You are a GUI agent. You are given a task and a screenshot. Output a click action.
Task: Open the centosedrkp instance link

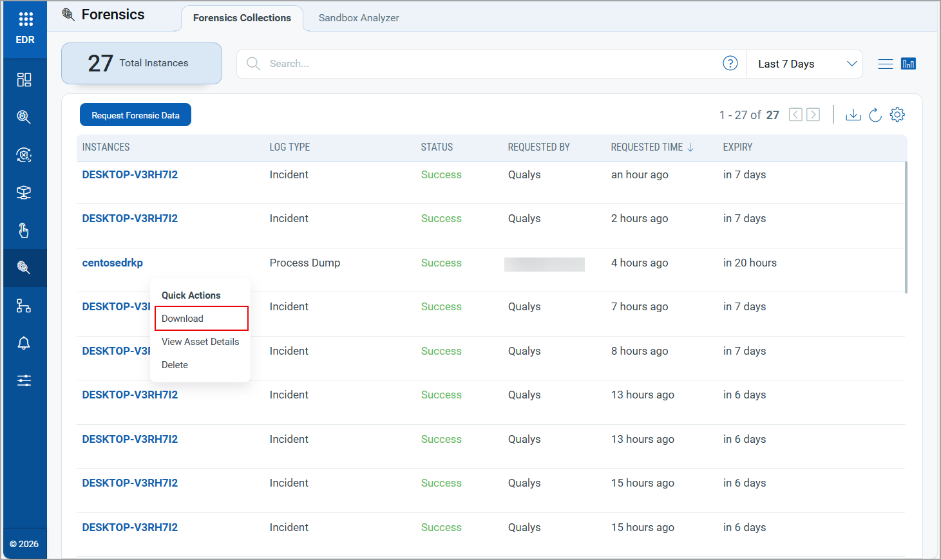[113, 263]
